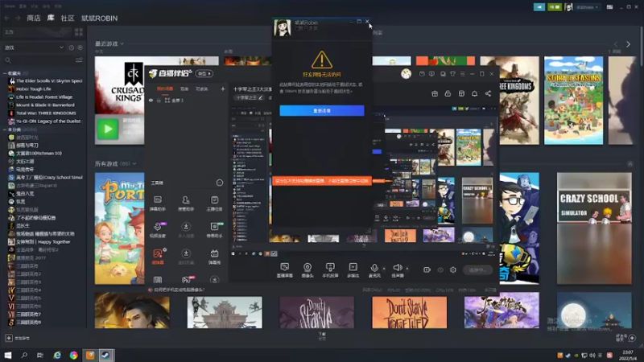Add a 直播屏幕 screen capture source
This screenshot has height=362, width=644.
tap(285, 269)
